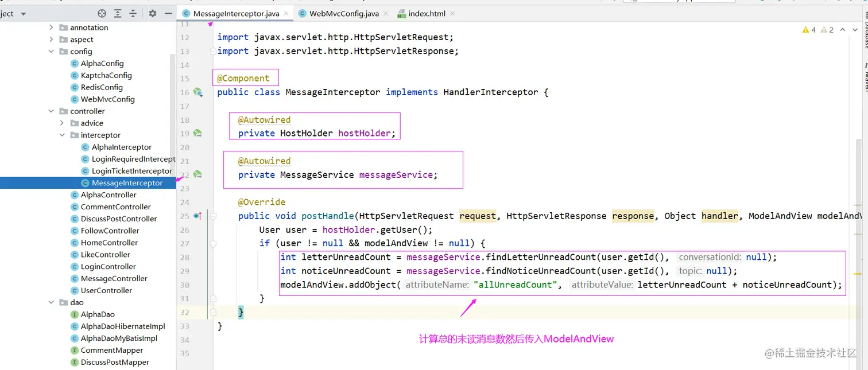
Task: Go to next highlighted error arrow
Action: [855, 30]
